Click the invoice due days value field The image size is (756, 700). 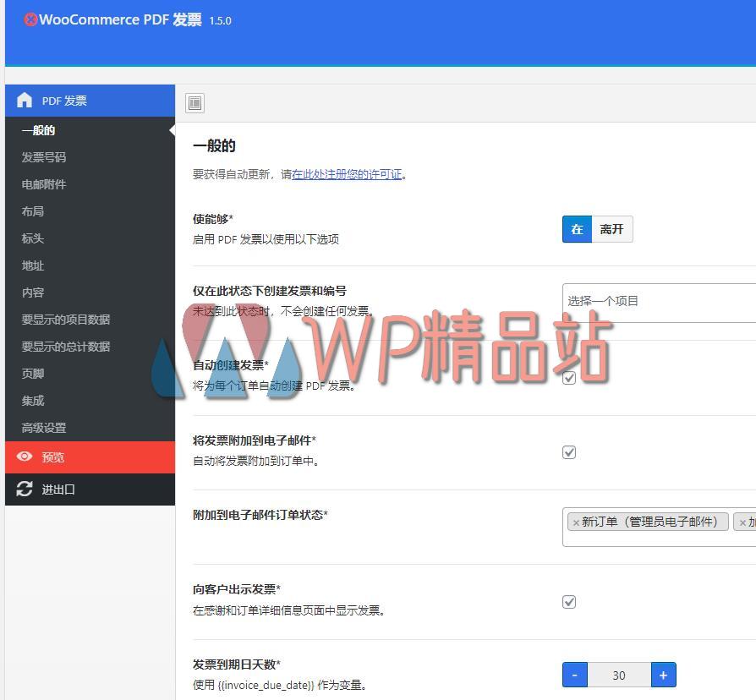(619, 675)
